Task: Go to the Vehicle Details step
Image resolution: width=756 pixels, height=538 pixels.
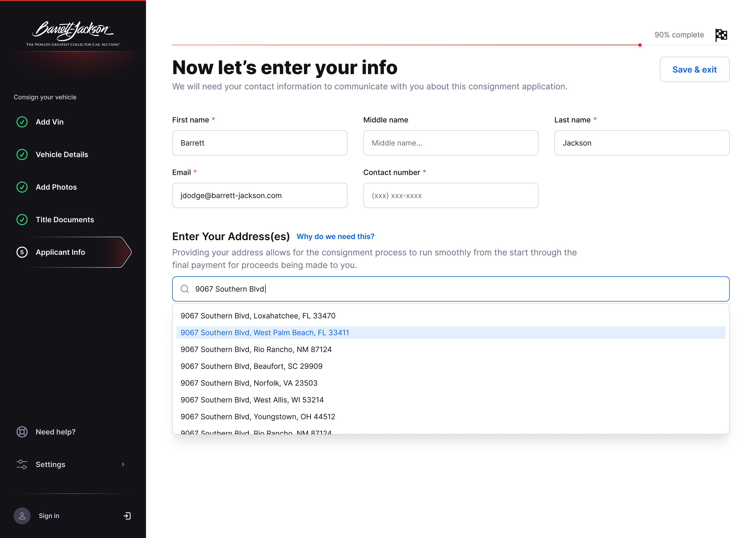Action: click(x=62, y=154)
